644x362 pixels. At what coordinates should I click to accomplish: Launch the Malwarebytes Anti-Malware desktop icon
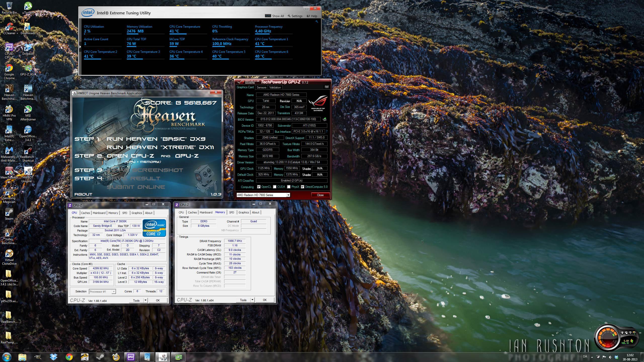(9, 154)
